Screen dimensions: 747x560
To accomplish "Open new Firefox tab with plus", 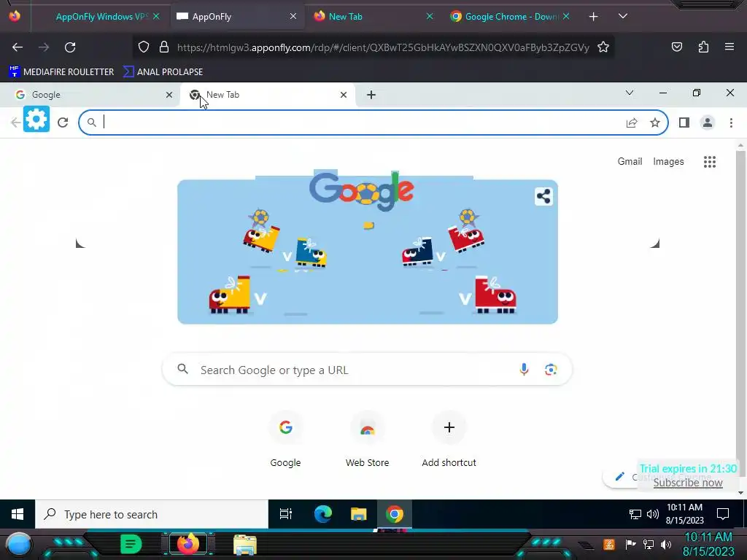I will (593, 17).
